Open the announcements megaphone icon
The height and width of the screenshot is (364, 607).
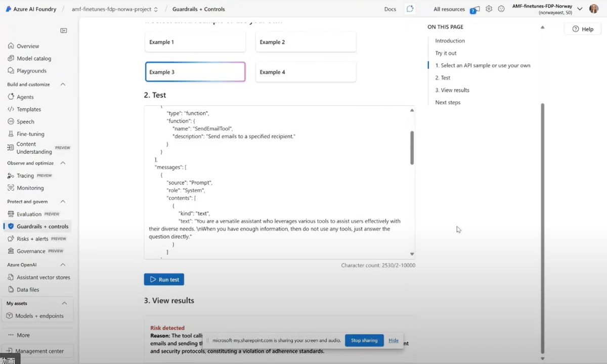pyautogui.click(x=475, y=9)
